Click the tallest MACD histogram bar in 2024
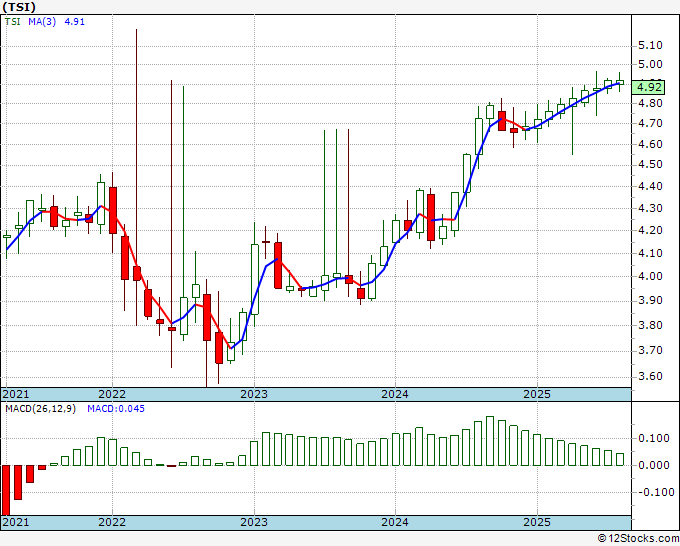The image size is (680, 546). point(490,441)
